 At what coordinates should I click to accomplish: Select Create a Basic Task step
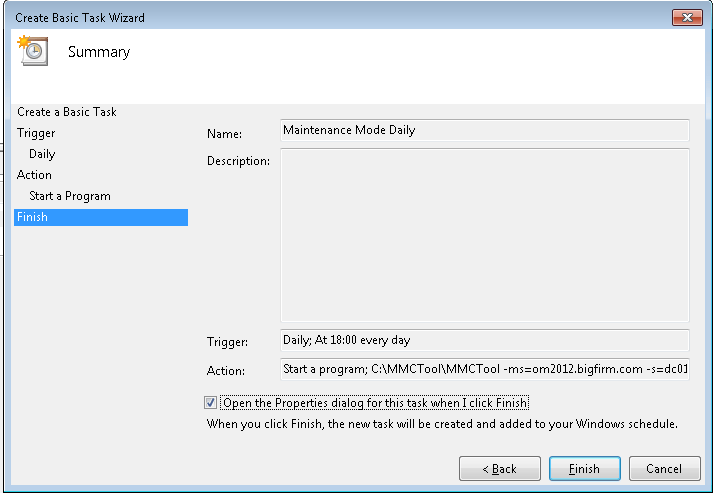point(67,112)
